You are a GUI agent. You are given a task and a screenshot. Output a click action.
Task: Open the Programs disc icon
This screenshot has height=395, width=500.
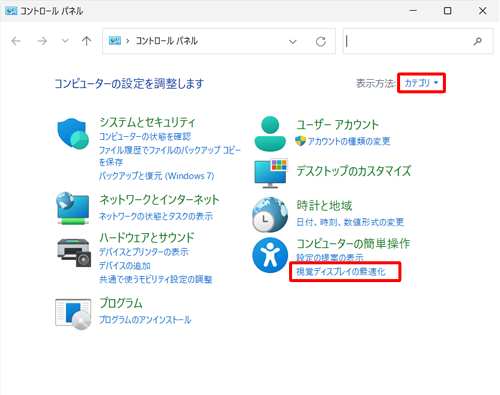click(73, 314)
